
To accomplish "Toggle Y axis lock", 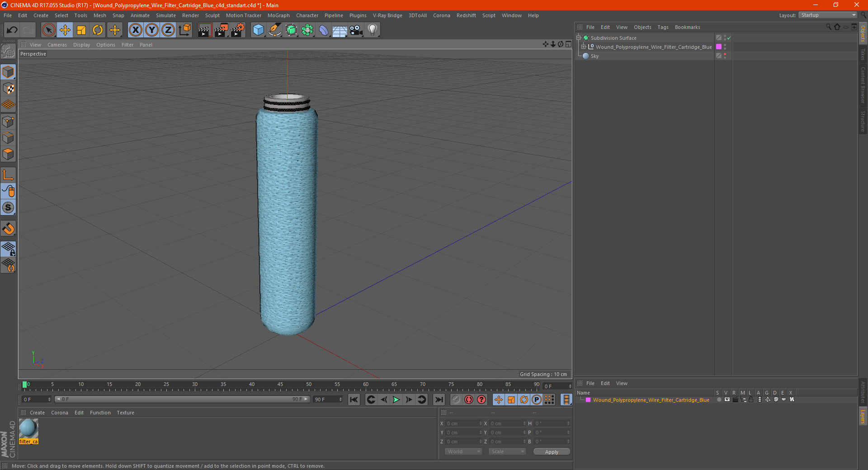I will point(152,30).
